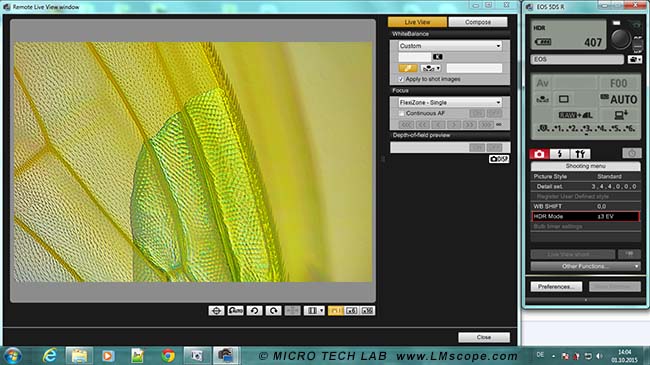Open the tools setup menu tab
650x365 pixels.
(580, 154)
